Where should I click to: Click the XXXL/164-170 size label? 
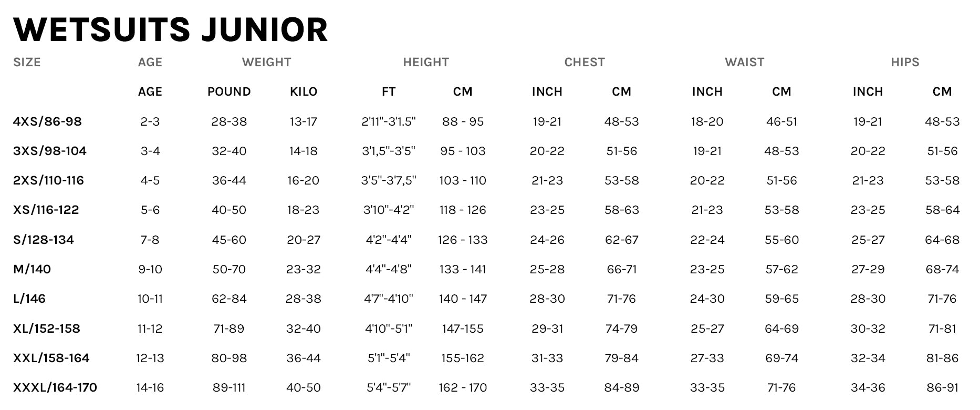point(55,387)
